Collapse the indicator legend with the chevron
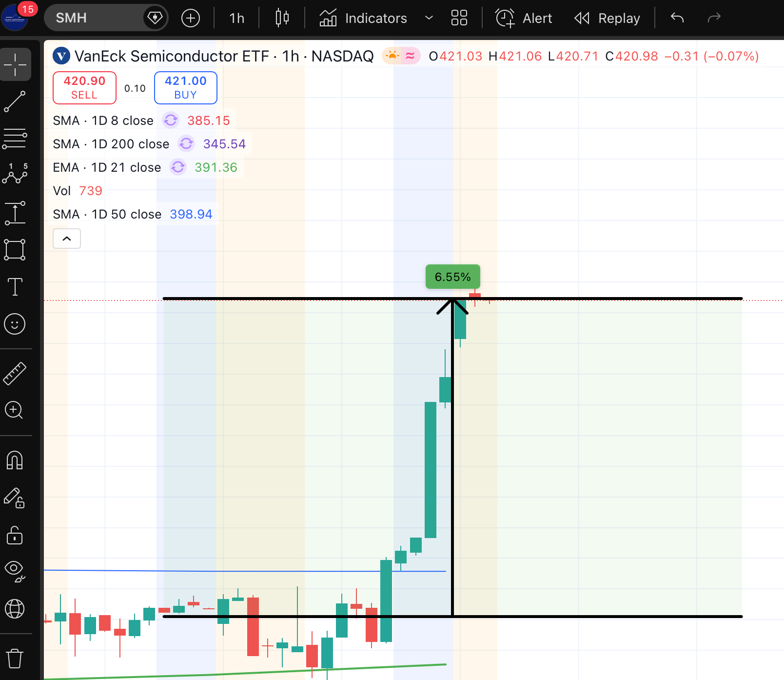This screenshot has height=680, width=784. 67,239
